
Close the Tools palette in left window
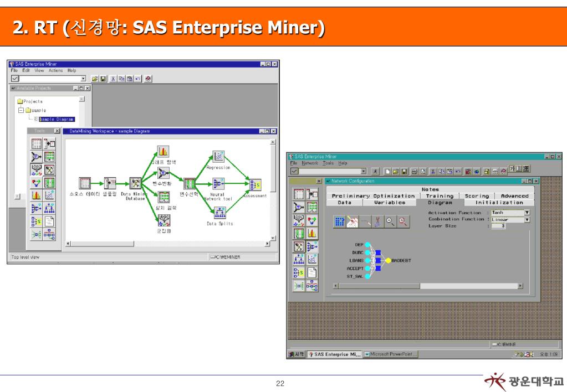(57, 131)
